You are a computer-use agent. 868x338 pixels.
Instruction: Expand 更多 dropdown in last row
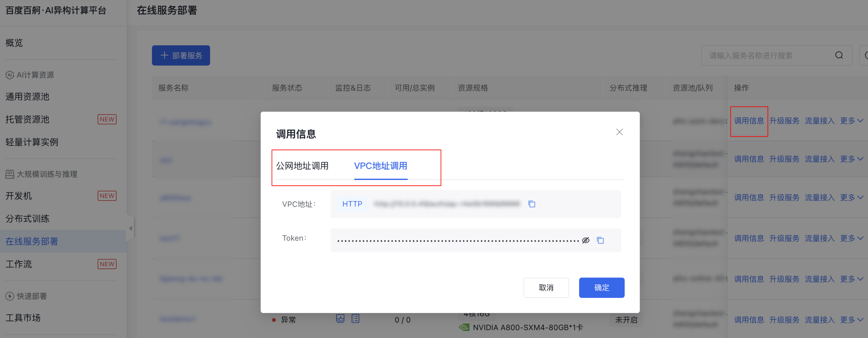(851, 320)
